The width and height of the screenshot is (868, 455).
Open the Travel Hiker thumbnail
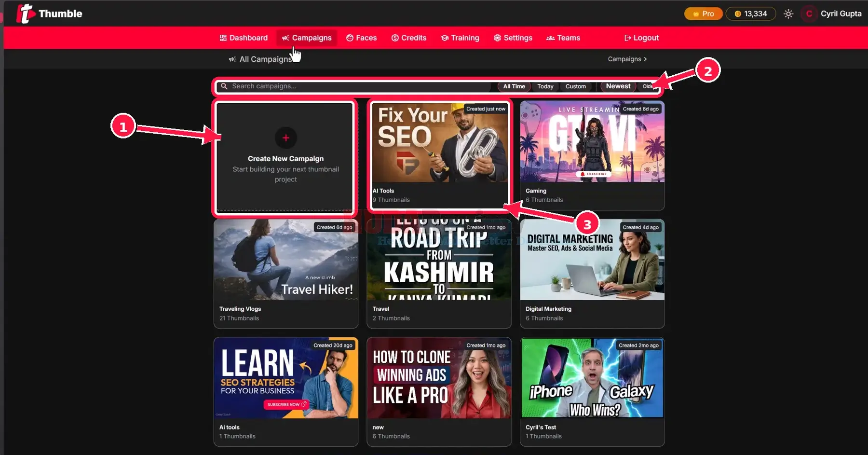tap(286, 260)
